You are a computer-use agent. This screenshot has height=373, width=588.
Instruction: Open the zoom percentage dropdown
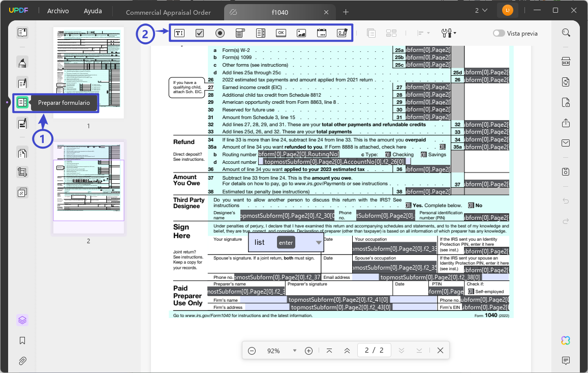pos(295,350)
